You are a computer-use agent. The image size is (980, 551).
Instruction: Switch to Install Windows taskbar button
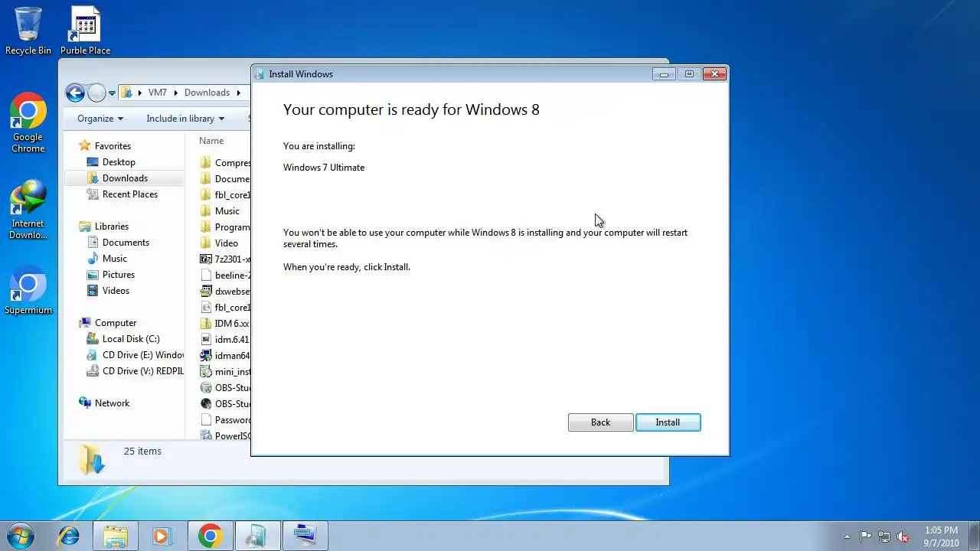coord(257,536)
